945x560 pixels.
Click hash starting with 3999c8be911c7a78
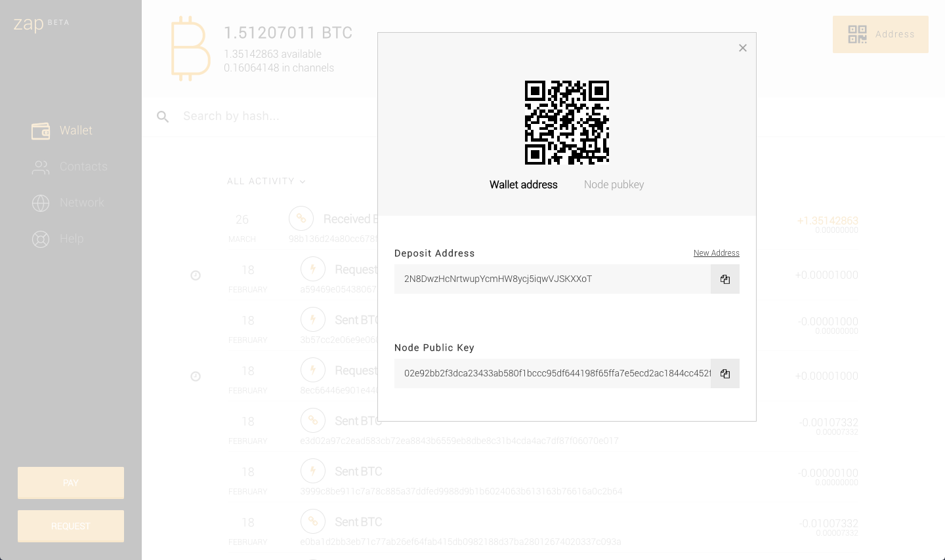[461, 491]
